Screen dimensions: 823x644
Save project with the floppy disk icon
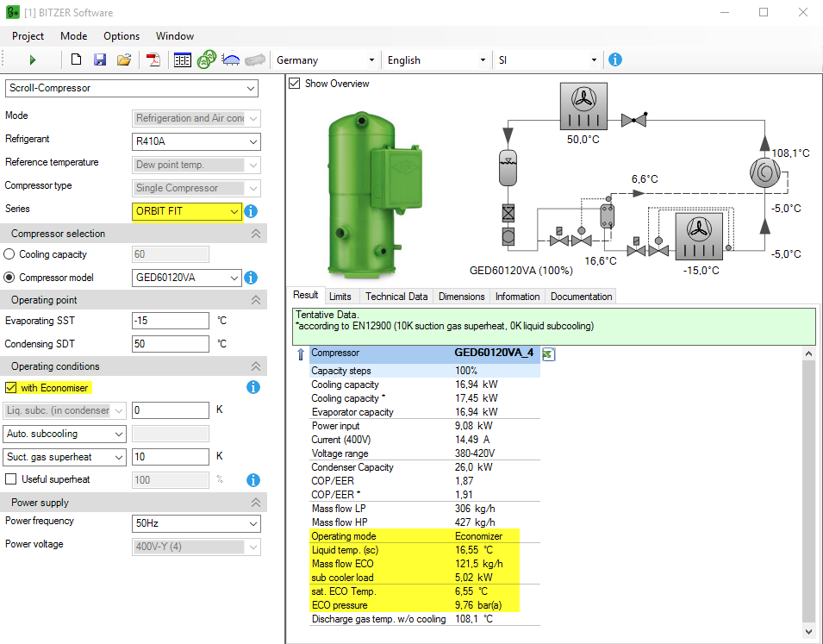(x=100, y=60)
